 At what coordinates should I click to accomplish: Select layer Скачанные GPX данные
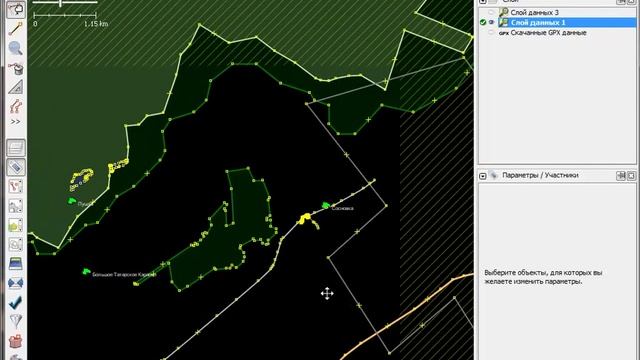click(x=549, y=33)
